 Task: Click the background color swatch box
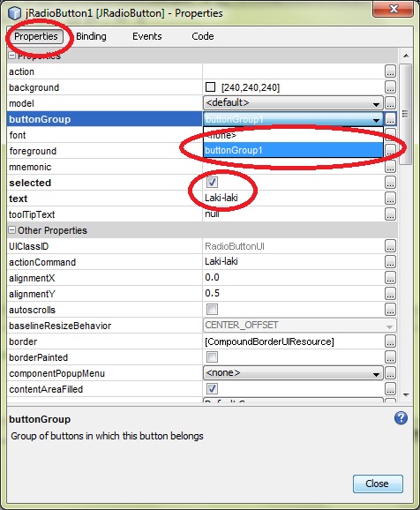[x=211, y=86]
